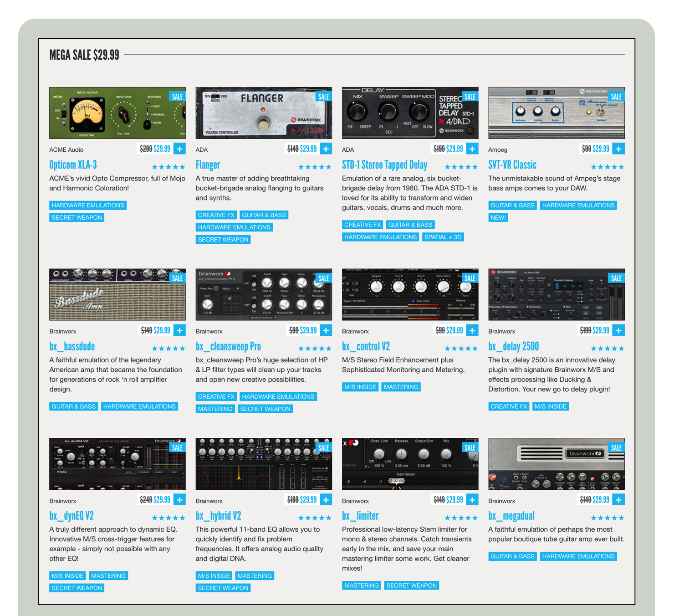Open the bx_control V2 product image
This screenshot has height=616, width=674.
pos(410,295)
